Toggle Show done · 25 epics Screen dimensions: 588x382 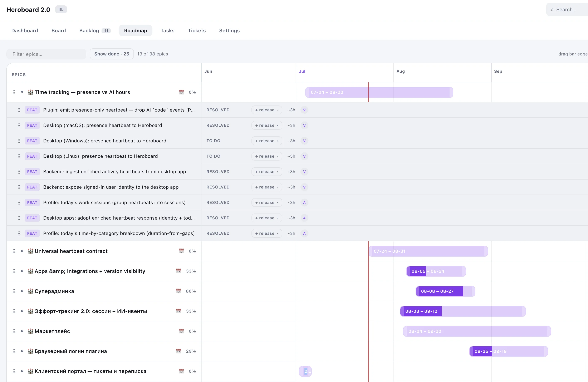pos(112,54)
